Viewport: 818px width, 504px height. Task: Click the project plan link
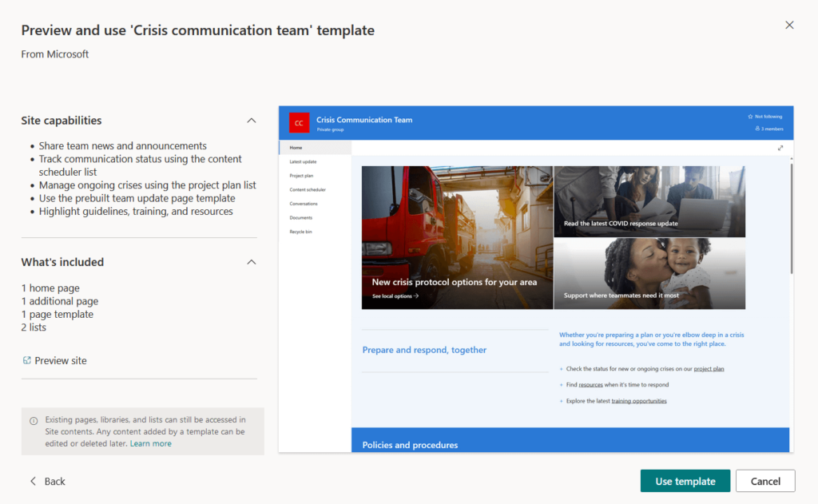tap(709, 369)
